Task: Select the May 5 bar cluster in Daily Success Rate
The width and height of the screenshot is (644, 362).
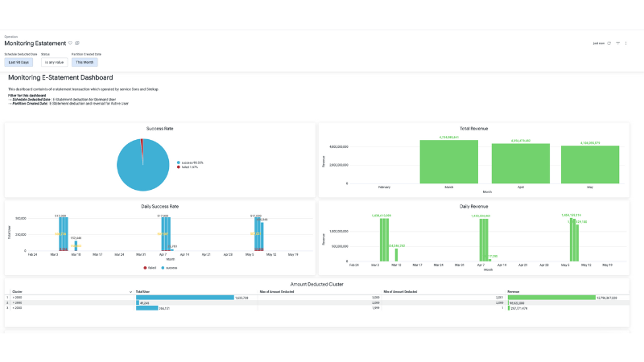Action: click(258, 234)
